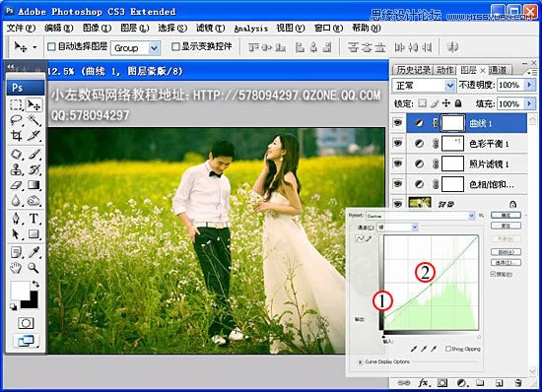Select the Crop tool
Image resolution: width=542 pixels, height=392 pixels.
tap(16, 136)
